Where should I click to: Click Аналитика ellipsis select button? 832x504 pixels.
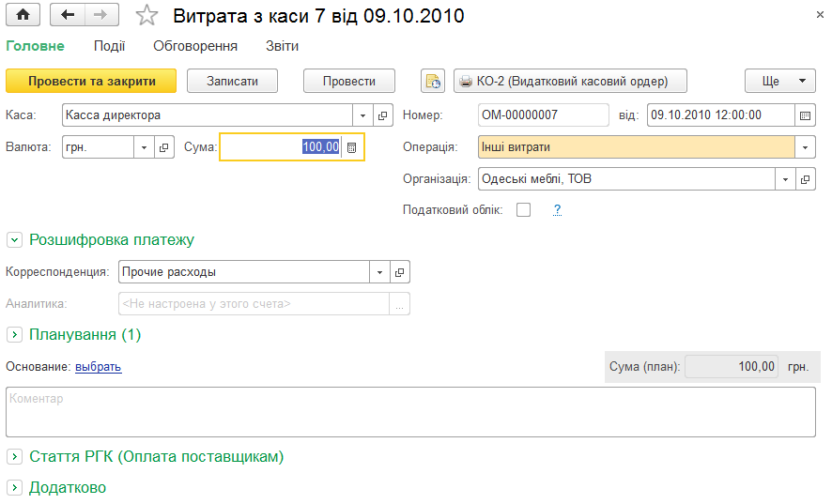click(x=399, y=304)
